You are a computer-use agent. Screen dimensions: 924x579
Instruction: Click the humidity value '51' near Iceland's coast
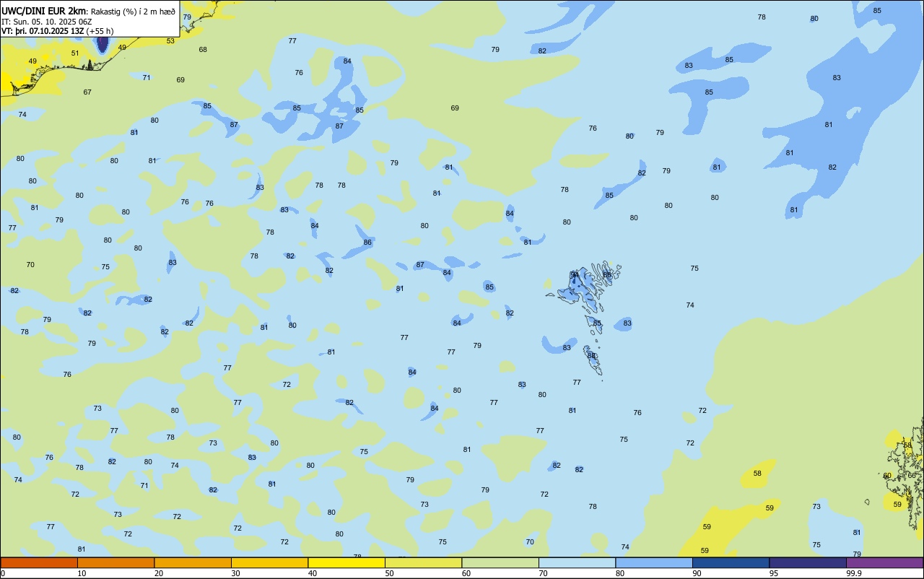(75, 53)
